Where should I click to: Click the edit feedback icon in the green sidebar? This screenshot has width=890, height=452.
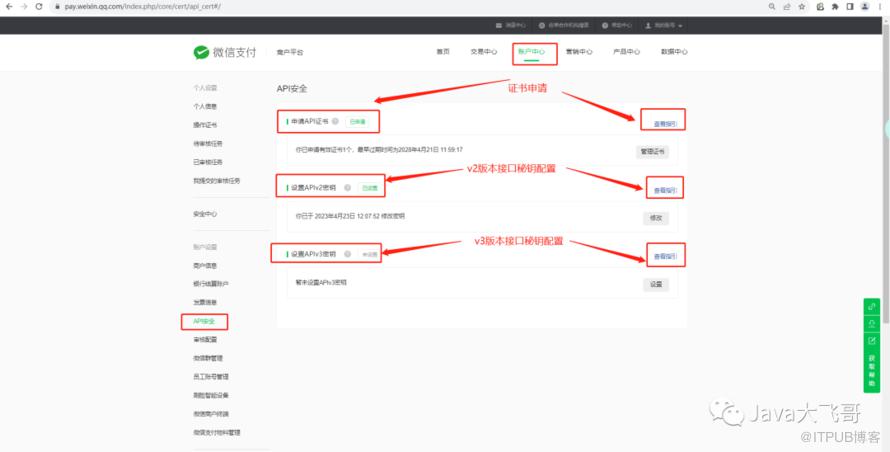(872, 340)
